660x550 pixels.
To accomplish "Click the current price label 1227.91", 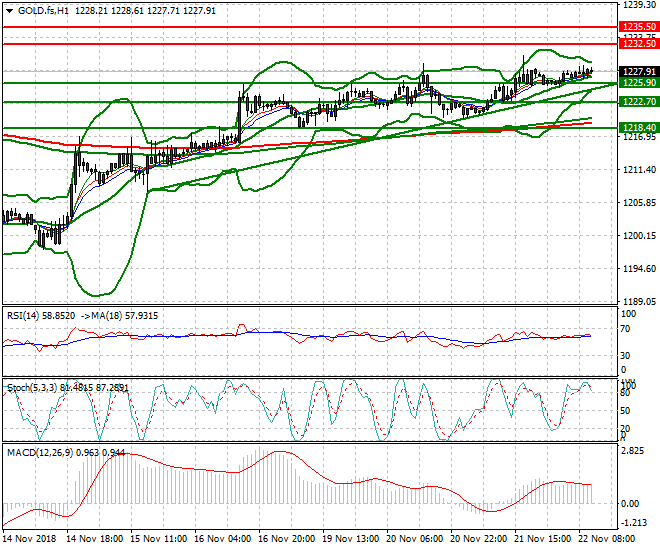I will pos(639,72).
